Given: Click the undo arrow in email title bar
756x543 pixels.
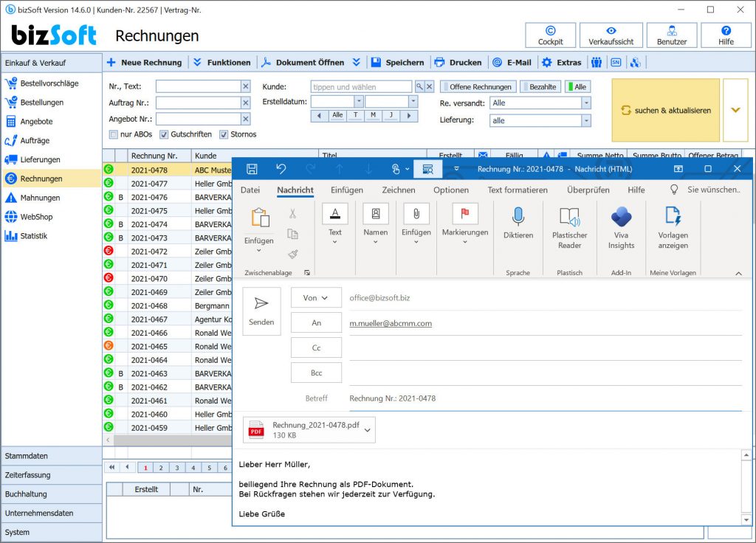Looking at the screenshot, I should [x=281, y=169].
